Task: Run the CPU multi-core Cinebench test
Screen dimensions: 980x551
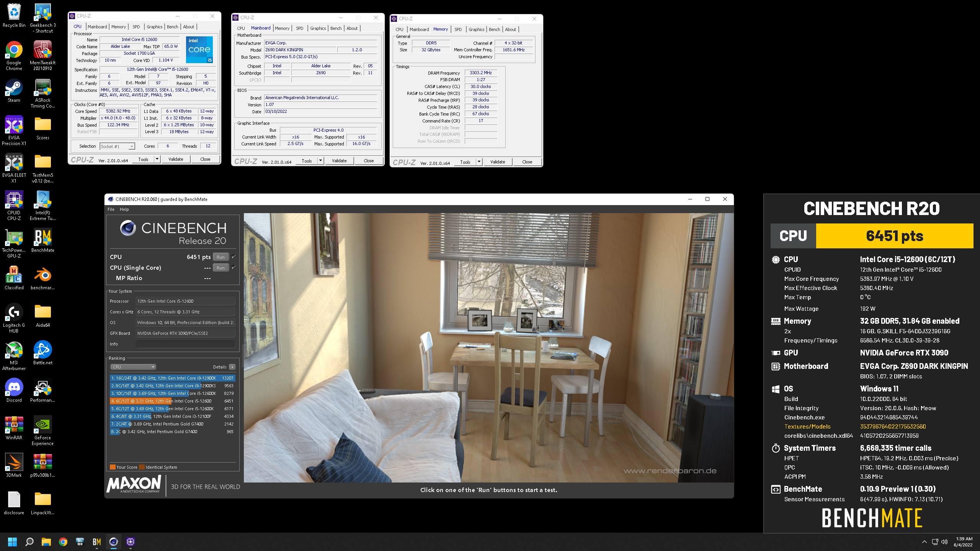Action: coord(220,257)
